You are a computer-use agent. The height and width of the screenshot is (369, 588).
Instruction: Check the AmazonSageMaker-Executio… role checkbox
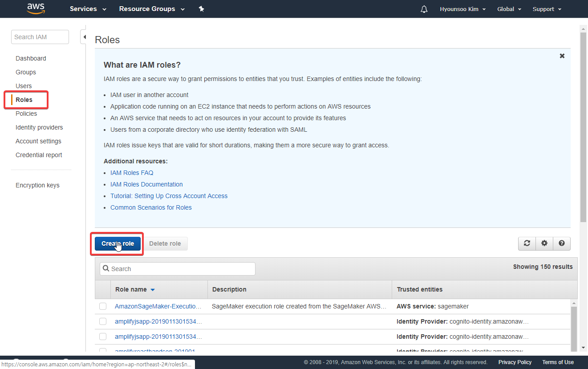[x=103, y=306]
